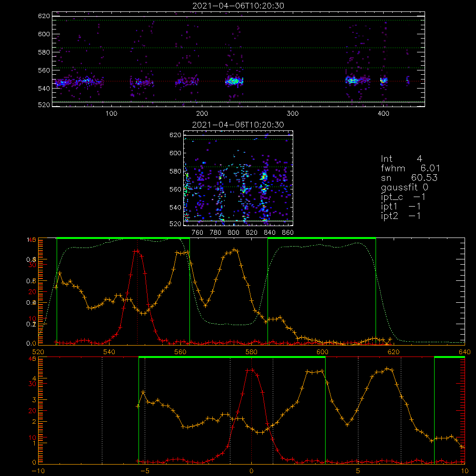Click the middle plot title 2021-04-06T10:20:30
Screen dimensions: 476x476
(x=238, y=125)
